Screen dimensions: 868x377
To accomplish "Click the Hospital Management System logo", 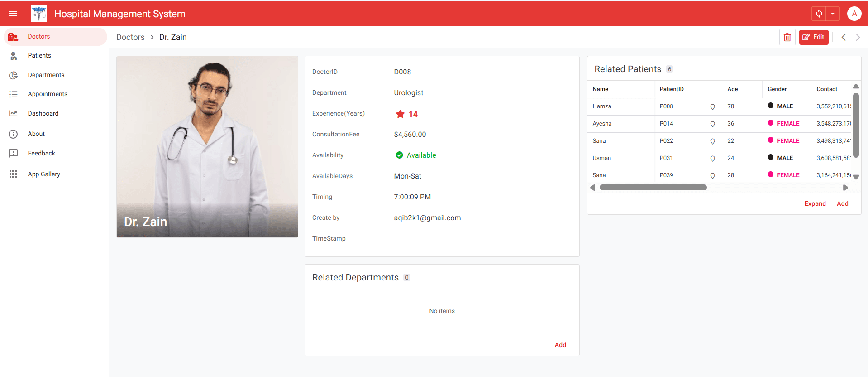I will pos(39,14).
